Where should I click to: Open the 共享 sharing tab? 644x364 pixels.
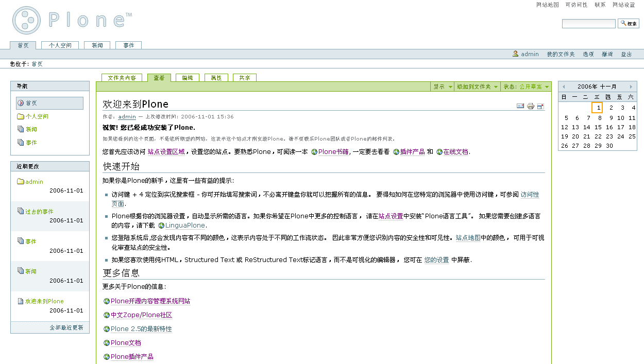(245, 78)
